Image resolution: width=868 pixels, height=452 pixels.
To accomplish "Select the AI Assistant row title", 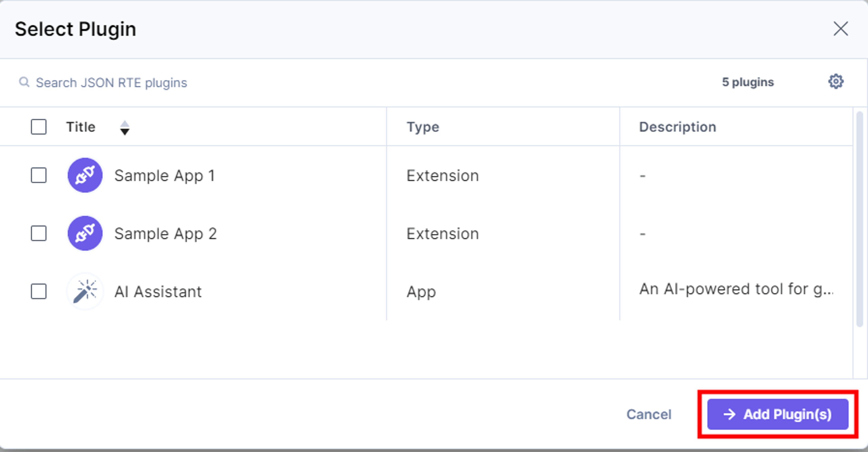I will pos(158,291).
